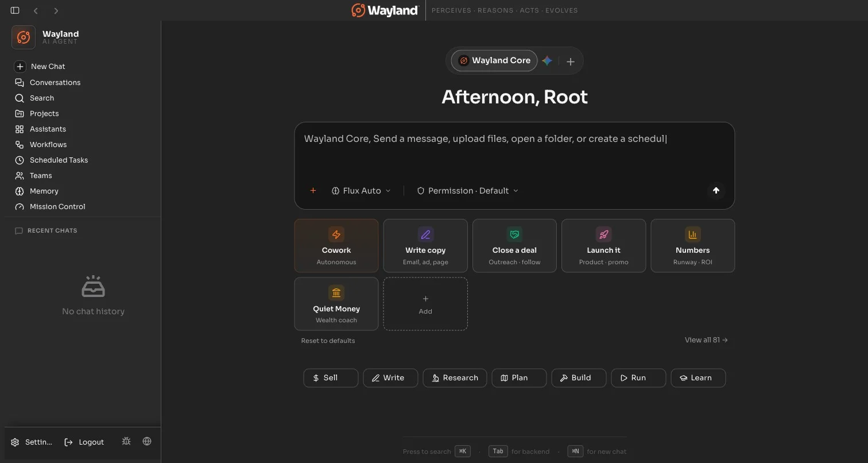Click the Build category chip
Image resolution: width=868 pixels, height=463 pixels.
579,378
